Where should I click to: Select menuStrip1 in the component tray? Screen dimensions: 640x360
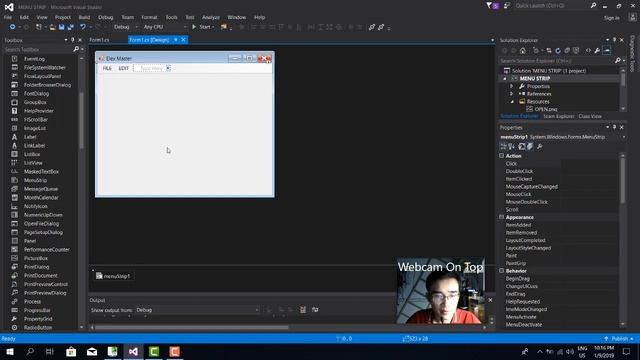(x=113, y=276)
